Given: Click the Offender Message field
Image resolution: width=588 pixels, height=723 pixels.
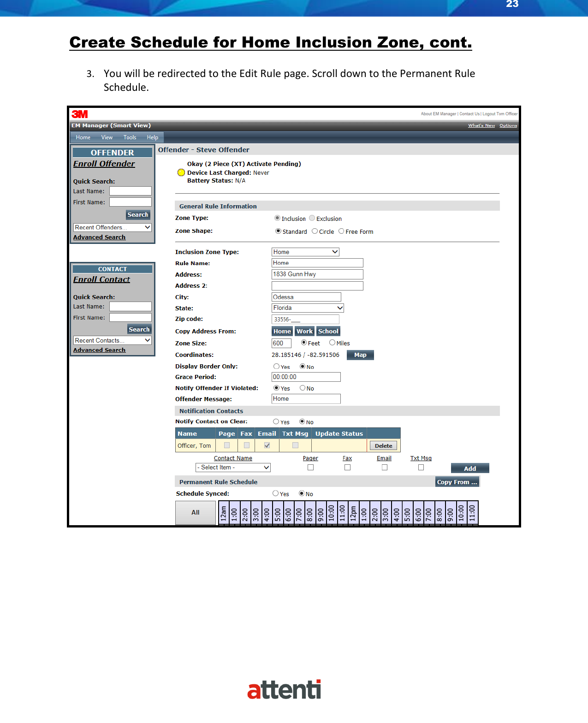Looking at the screenshot, I should [x=306, y=399].
